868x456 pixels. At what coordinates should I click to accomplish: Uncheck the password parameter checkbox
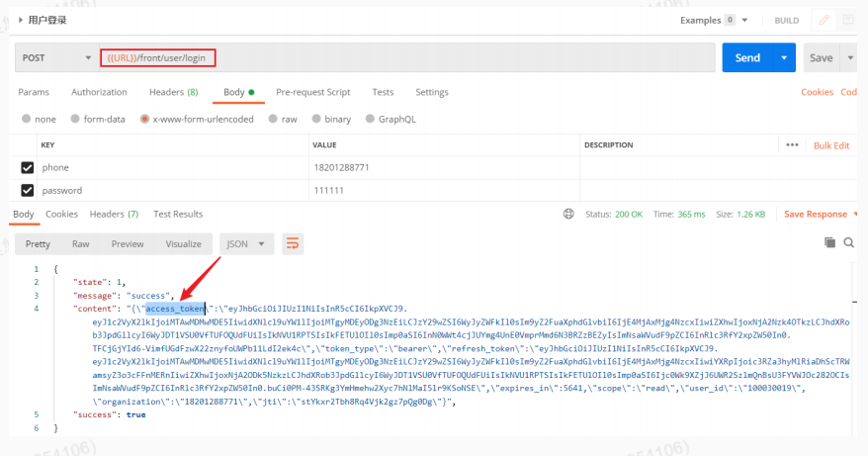27,190
